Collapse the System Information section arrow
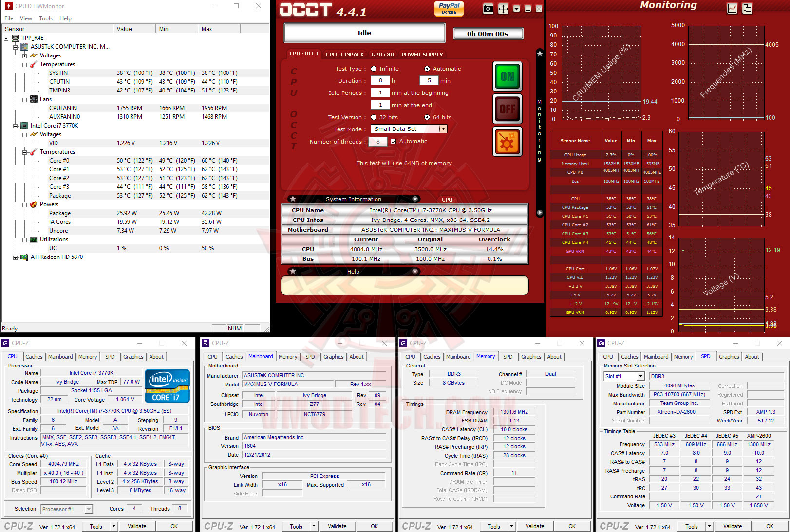This screenshot has width=790, height=532. pyautogui.click(x=415, y=199)
